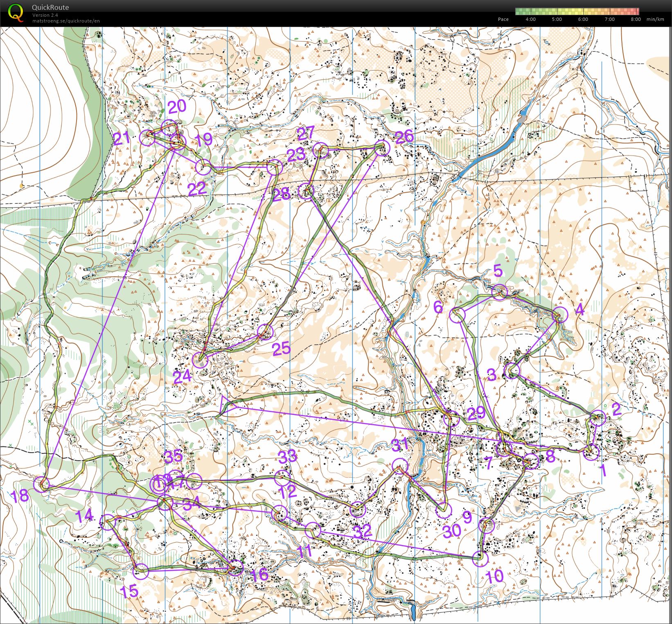Select control circle 24 on the map
The width and height of the screenshot is (672, 624).
(200, 360)
